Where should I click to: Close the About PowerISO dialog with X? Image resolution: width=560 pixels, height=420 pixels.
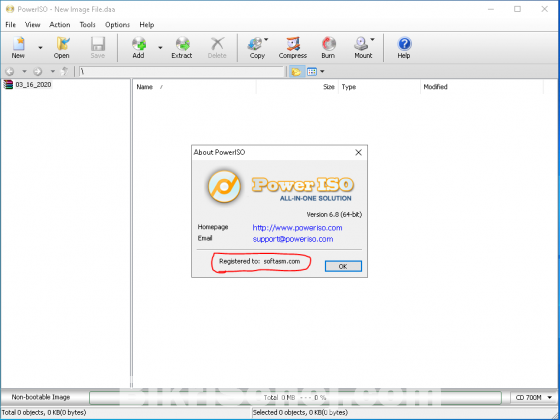pyautogui.click(x=358, y=152)
